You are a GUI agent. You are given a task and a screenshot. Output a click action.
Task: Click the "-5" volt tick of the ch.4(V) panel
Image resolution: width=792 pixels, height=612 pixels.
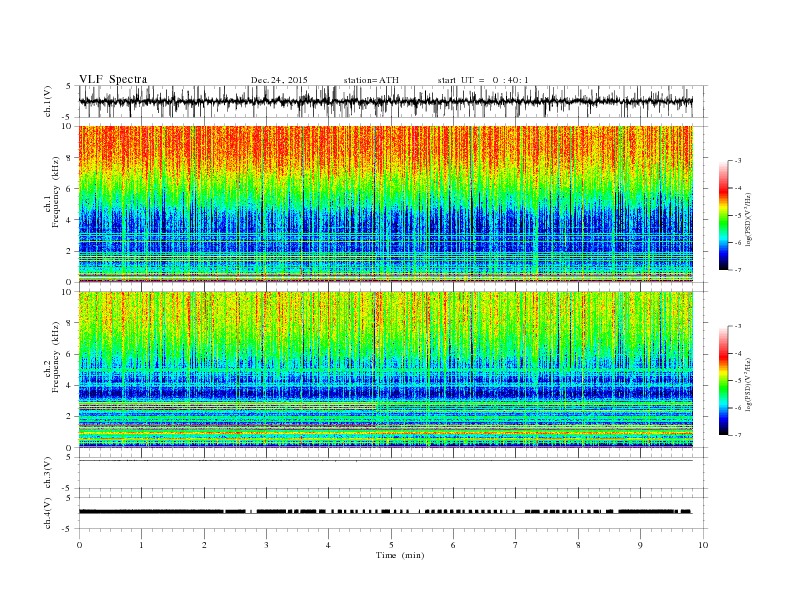click(67, 529)
